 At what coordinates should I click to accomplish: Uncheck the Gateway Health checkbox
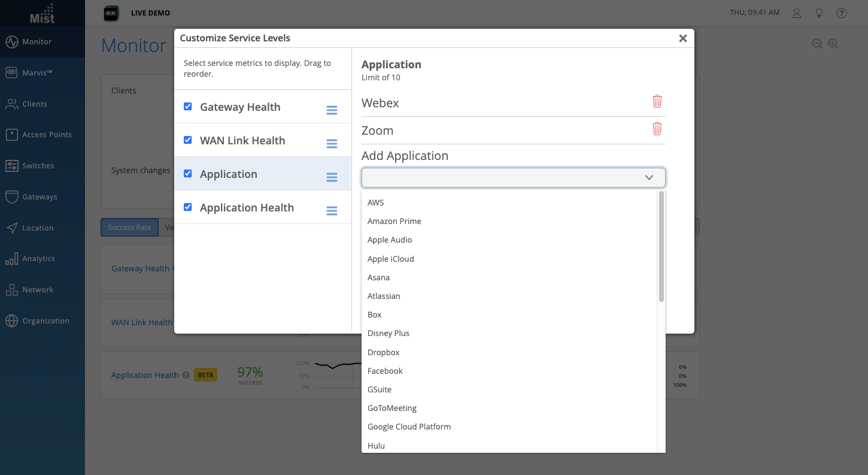188,107
